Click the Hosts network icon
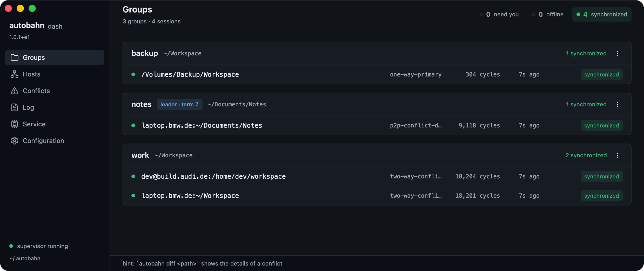644x271 pixels. 15,74
